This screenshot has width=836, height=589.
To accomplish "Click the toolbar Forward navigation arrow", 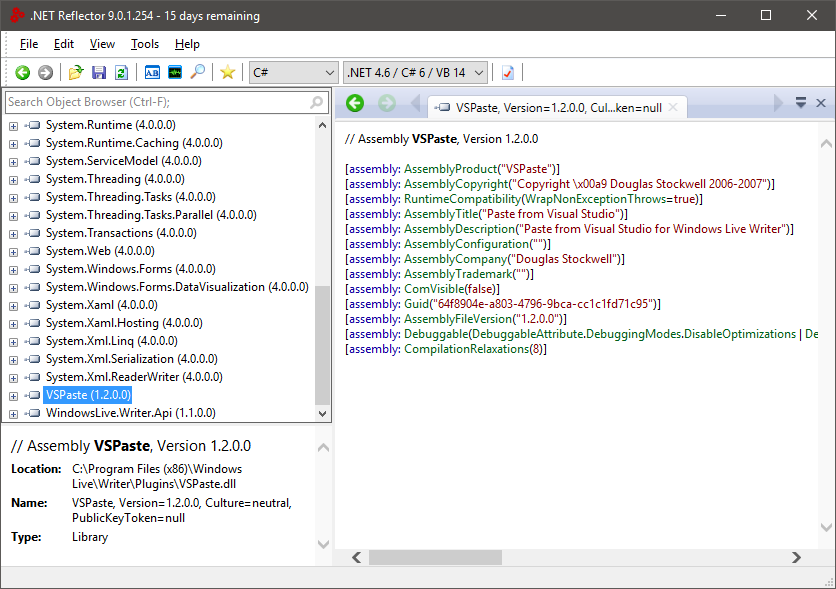I will tap(45, 72).
